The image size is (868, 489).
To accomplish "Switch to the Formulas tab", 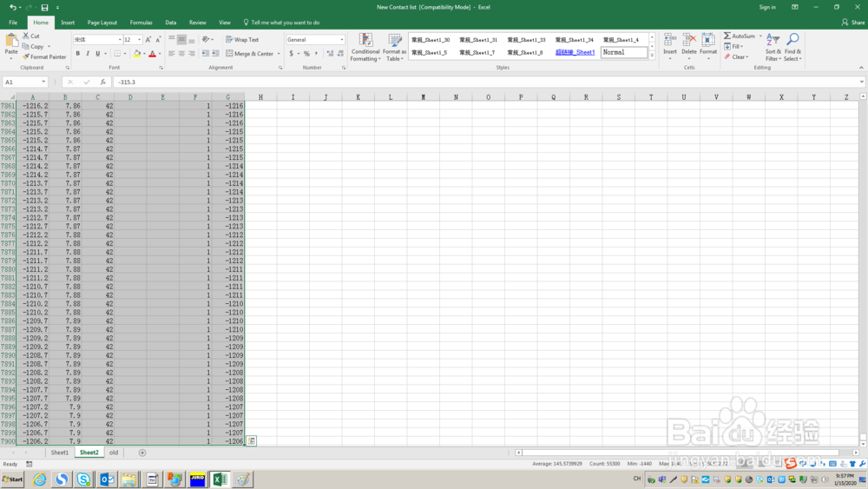I will point(141,23).
